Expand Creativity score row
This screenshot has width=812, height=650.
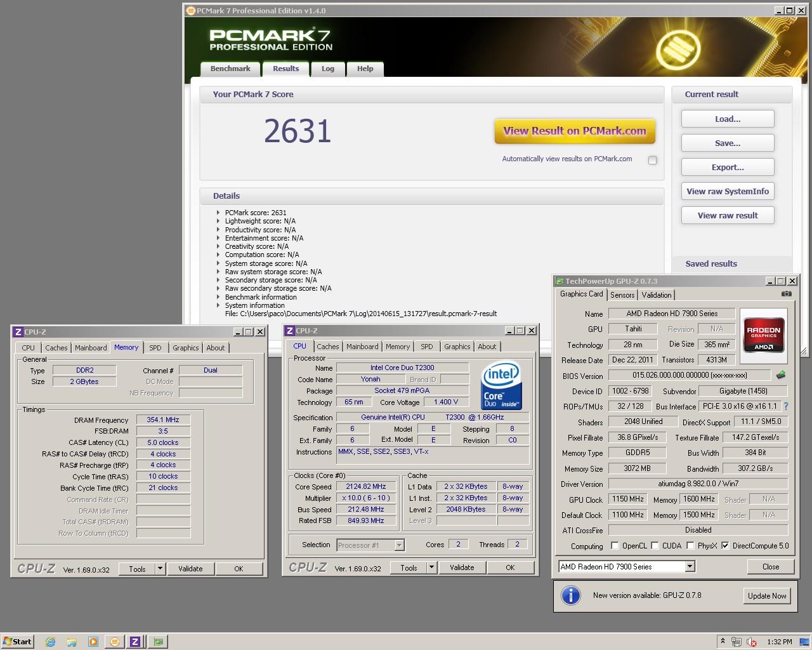(218, 246)
